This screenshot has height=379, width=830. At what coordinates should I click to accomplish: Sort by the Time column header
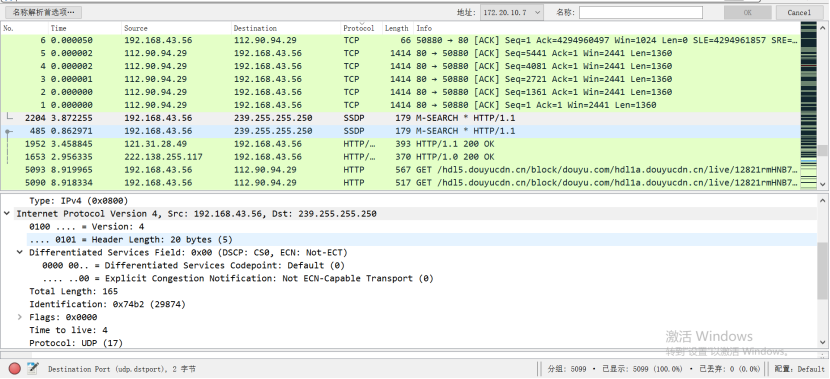85,28
